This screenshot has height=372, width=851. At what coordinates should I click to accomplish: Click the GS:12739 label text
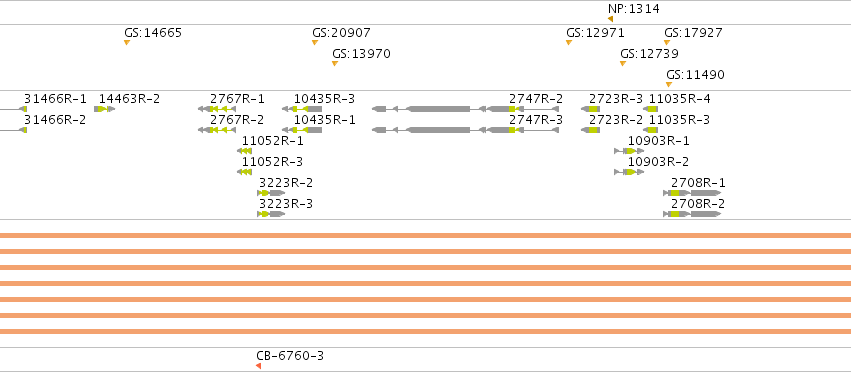[649, 54]
